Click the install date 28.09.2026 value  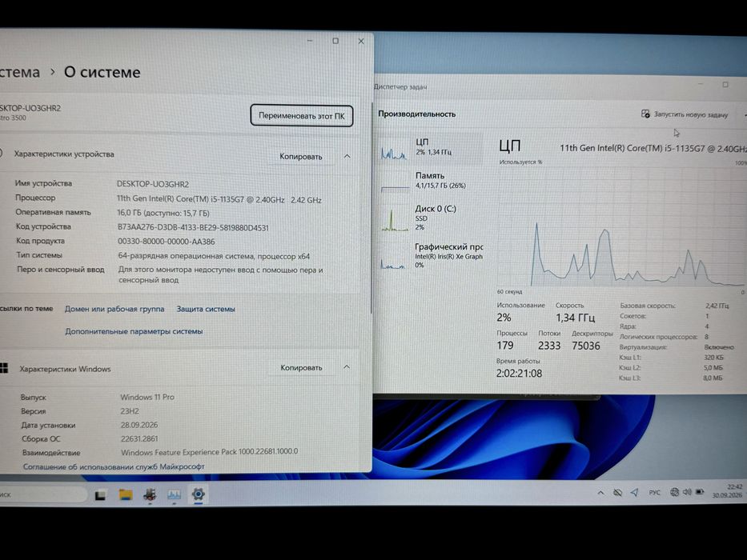pos(139,425)
